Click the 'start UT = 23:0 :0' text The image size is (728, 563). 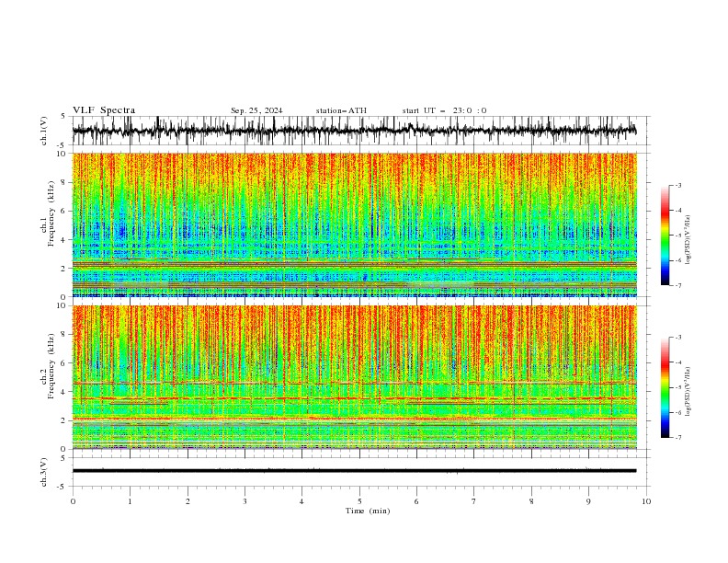(444, 110)
